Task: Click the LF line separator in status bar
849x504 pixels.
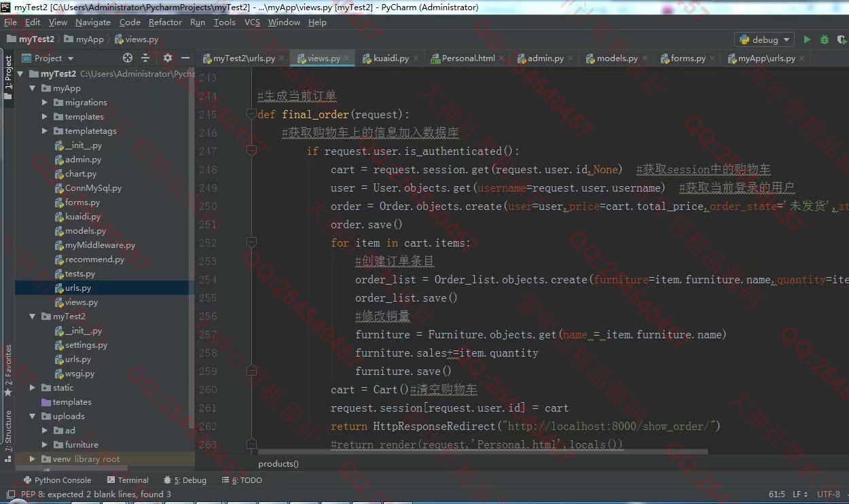Action: pyautogui.click(x=799, y=494)
